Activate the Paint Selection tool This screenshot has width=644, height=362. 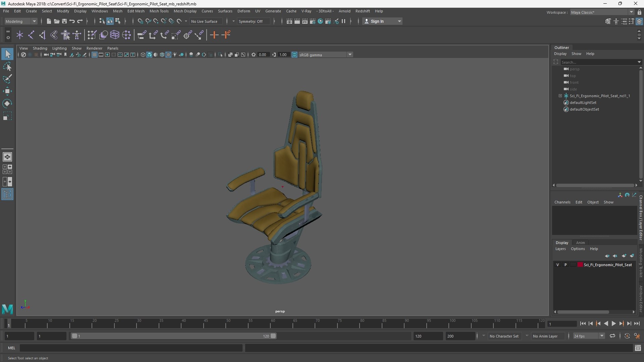[x=7, y=79]
